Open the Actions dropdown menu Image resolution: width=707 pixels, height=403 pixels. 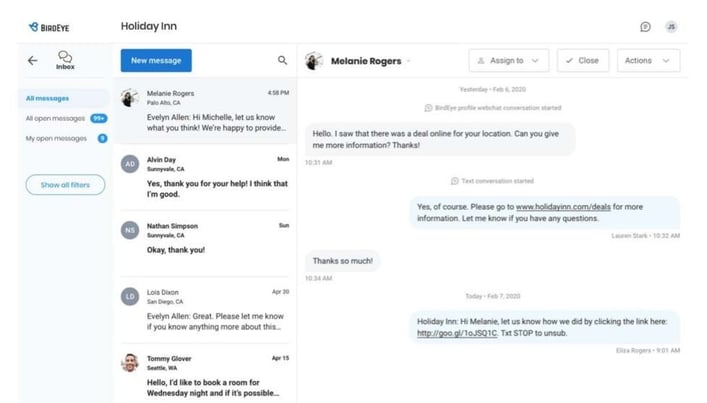coord(648,60)
